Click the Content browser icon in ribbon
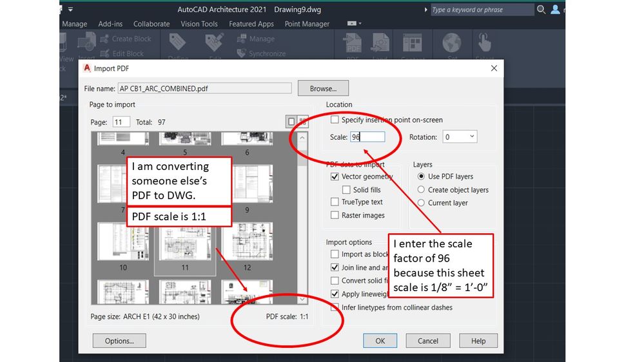The height and width of the screenshot is (362, 644). 413,43
